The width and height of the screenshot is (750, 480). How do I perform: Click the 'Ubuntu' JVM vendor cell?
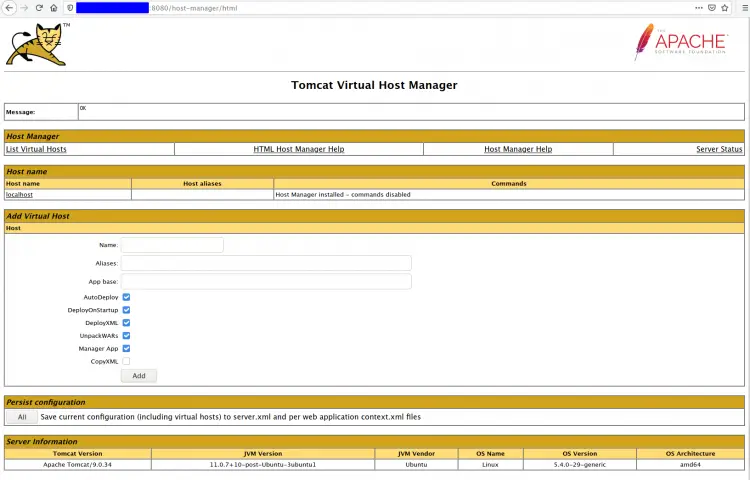click(416, 464)
